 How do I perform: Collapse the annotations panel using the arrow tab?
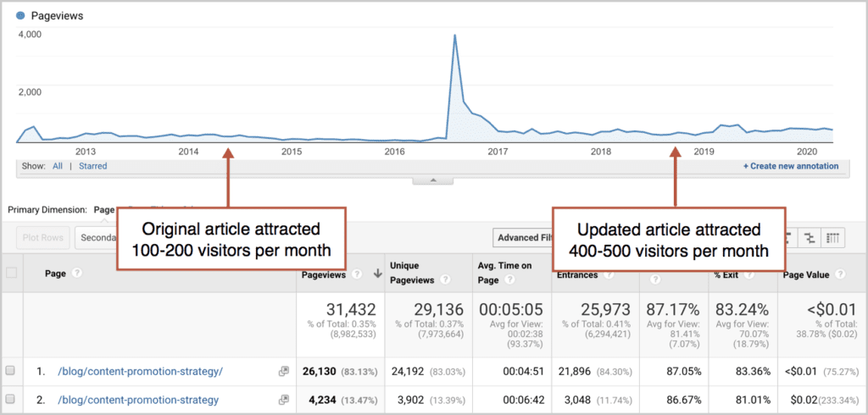pyautogui.click(x=433, y=180)
